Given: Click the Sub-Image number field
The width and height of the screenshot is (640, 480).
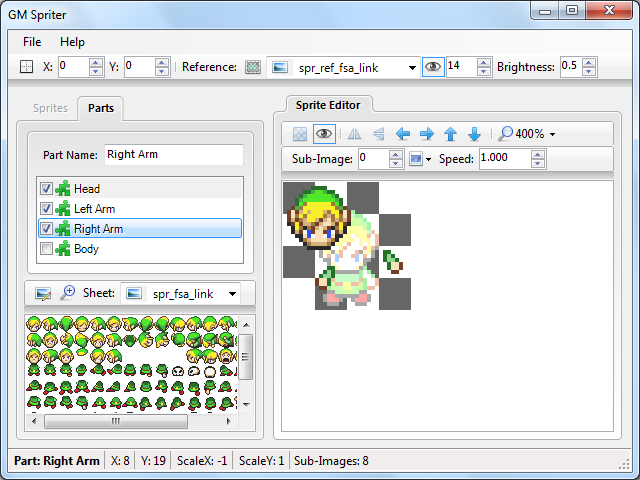Looking at the screenshot, I should 373,159.
